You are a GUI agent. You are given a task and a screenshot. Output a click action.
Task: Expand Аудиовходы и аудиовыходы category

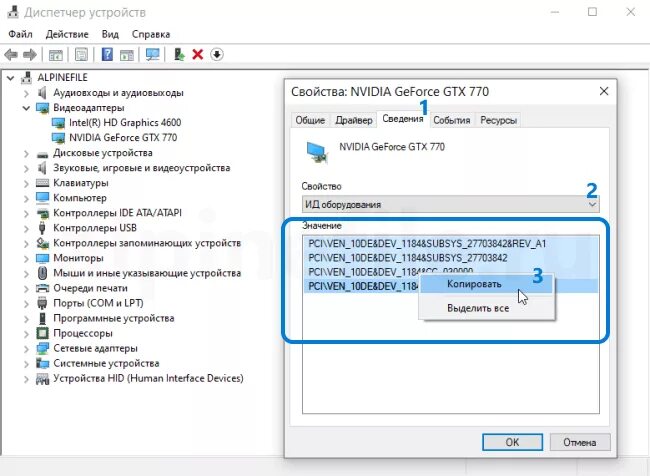(x=26, y=93)
